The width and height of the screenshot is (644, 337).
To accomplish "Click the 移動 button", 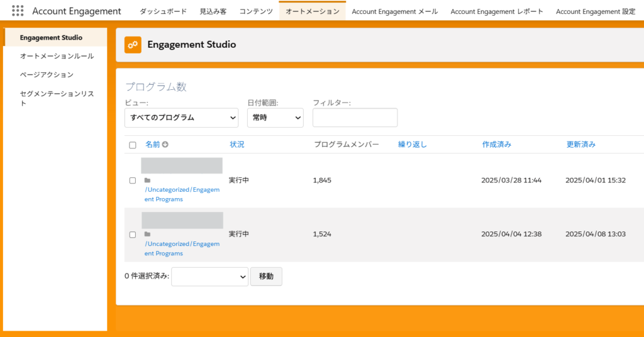I will 266,277.
